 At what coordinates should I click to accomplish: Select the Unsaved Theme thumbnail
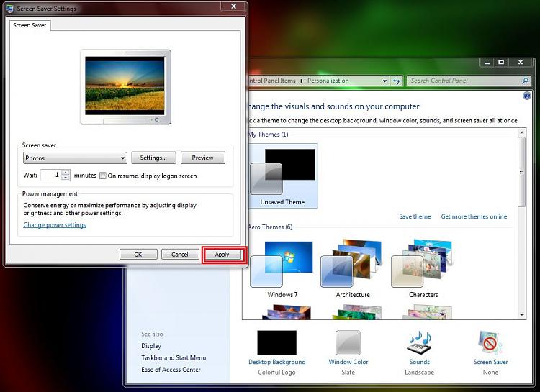pyautogui.click(x=282, y=176)
